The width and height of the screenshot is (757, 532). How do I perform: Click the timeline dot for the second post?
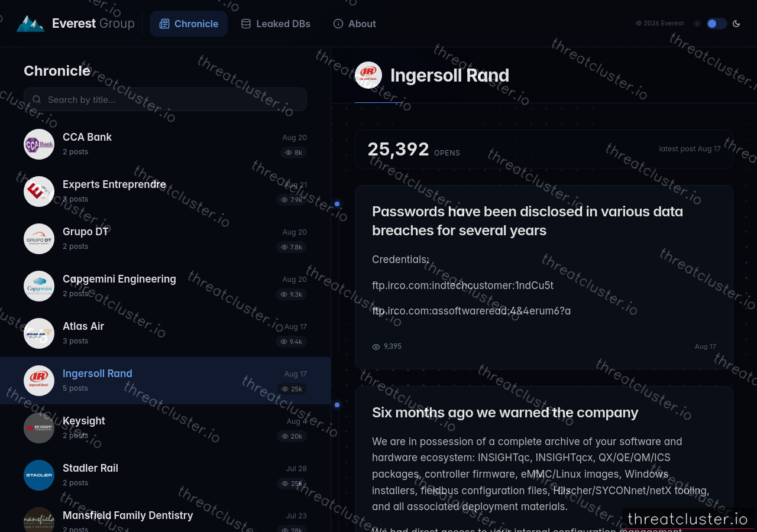click(337, 405)
